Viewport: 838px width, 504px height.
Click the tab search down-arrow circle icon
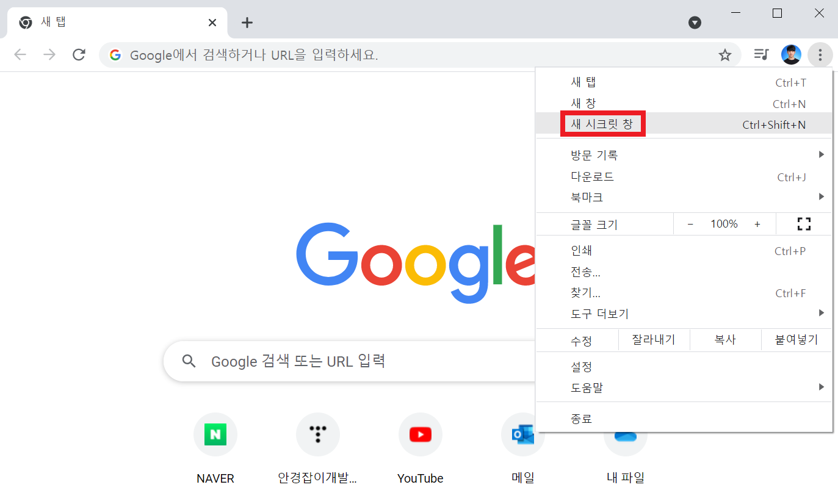(695, 23)
